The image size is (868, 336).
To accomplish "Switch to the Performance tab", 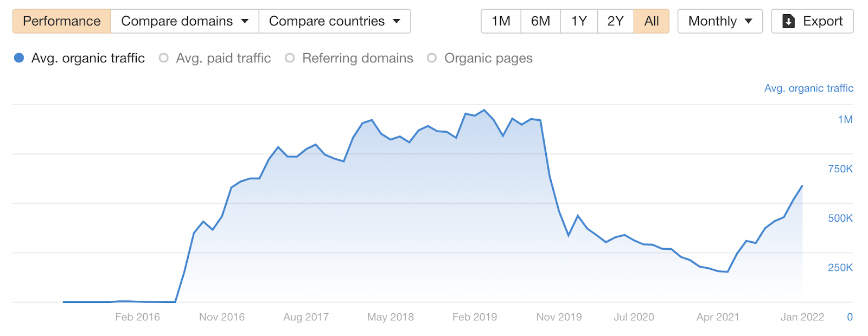I will (61, 21).
